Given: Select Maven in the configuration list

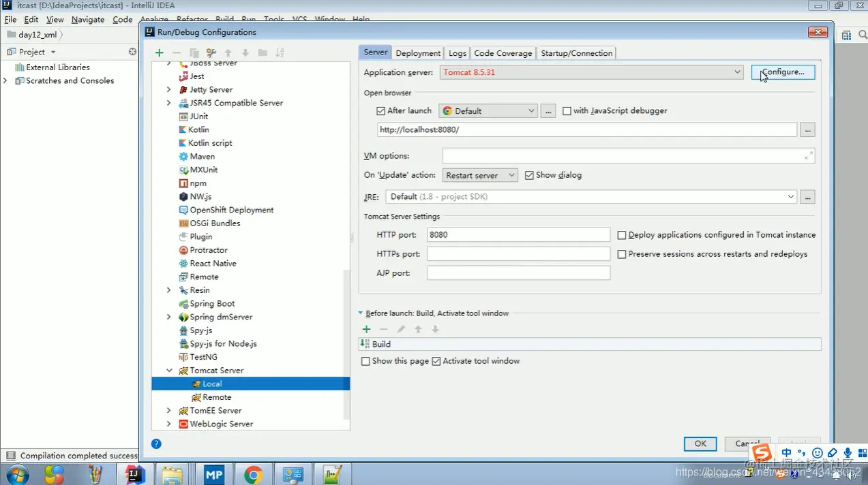Looking at the screenshot, I should coord(203,156).
